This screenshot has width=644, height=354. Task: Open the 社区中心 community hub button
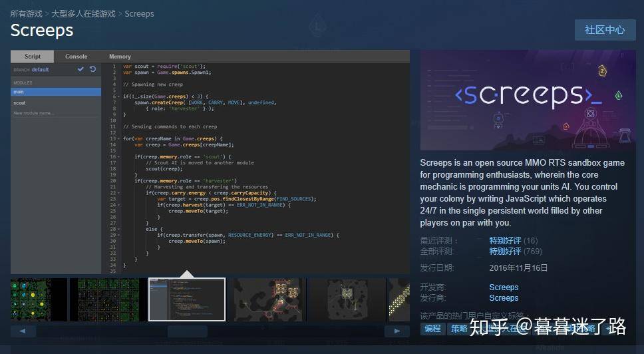[x=605, y=29]
